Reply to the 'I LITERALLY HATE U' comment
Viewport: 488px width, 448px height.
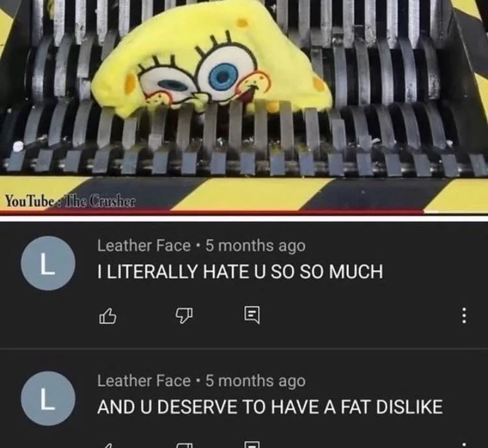pos(251,315)
